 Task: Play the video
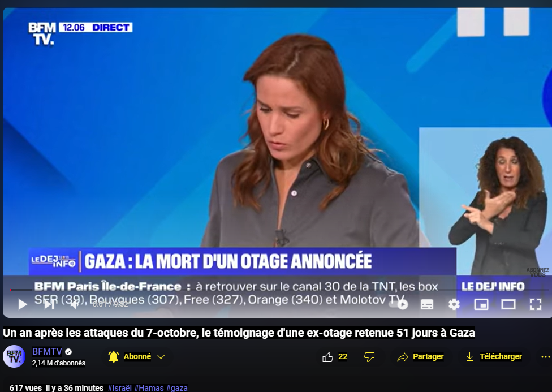pyautogui.click(x=22, y=304)
